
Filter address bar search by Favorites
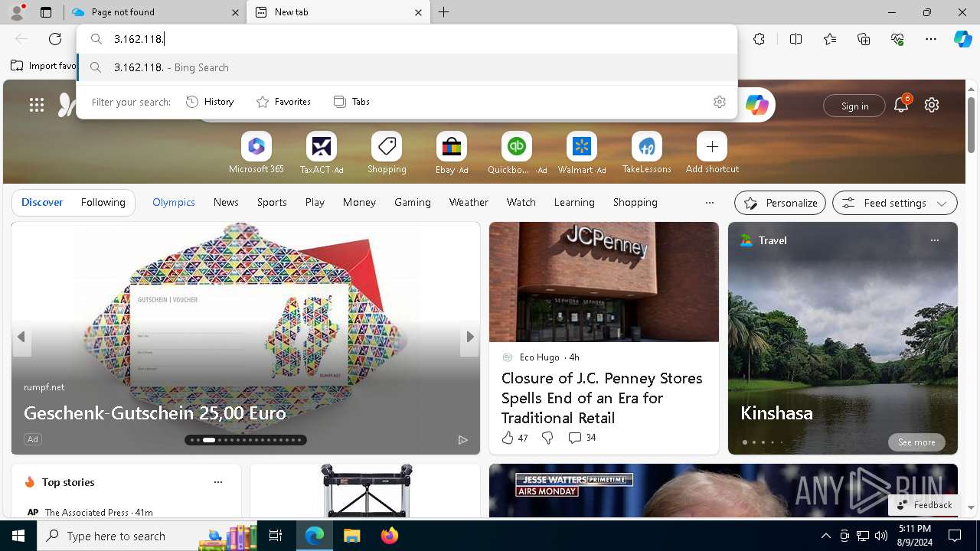(283, 102)
